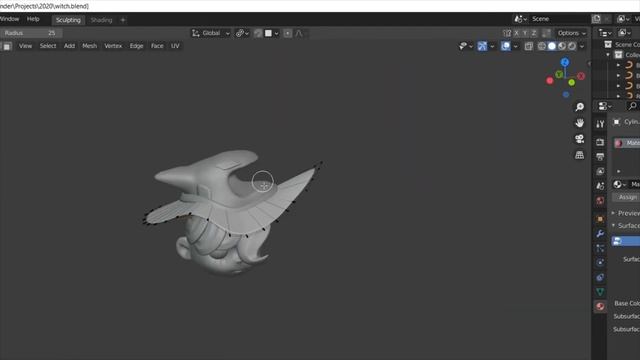Click the pan hand viewport icon
This screenshot has width=640, height=360.
[x=580, y=123]
